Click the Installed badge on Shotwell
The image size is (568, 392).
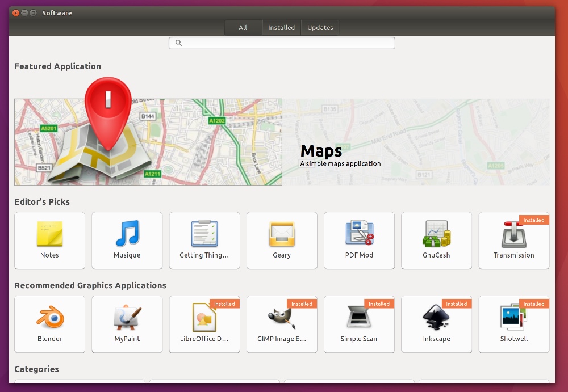534,304
